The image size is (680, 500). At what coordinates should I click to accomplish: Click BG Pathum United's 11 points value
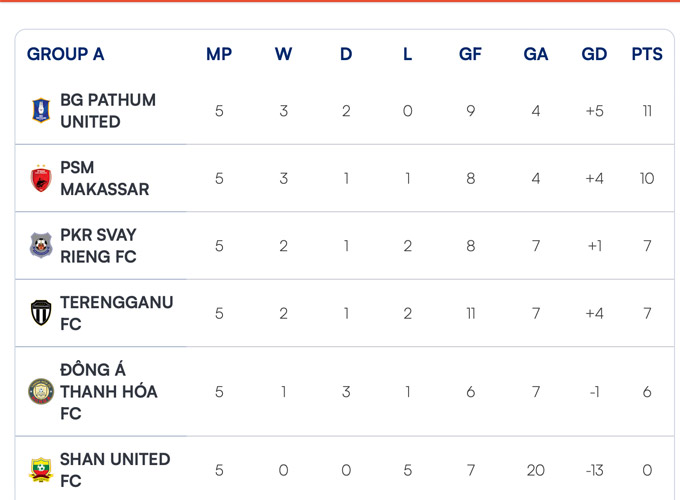click(x=647, y=111)
